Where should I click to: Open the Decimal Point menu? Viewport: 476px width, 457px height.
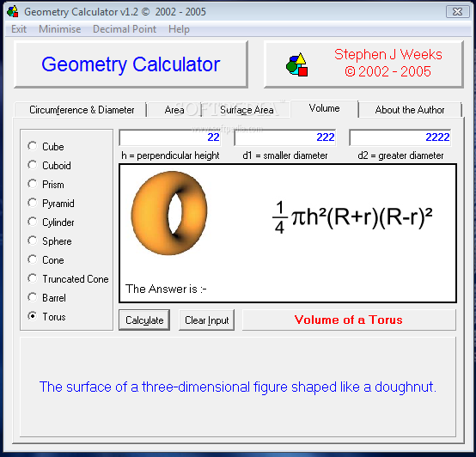pos(125,29)
